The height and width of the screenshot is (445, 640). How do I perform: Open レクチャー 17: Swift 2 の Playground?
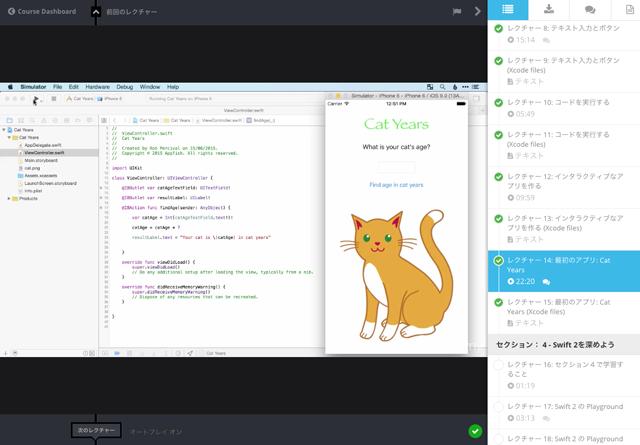565,407
